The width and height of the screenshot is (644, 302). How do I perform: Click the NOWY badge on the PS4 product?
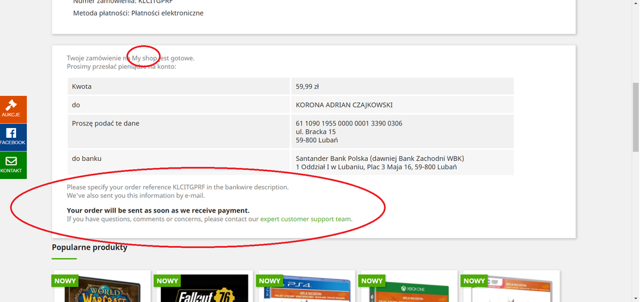pos(269,281)
